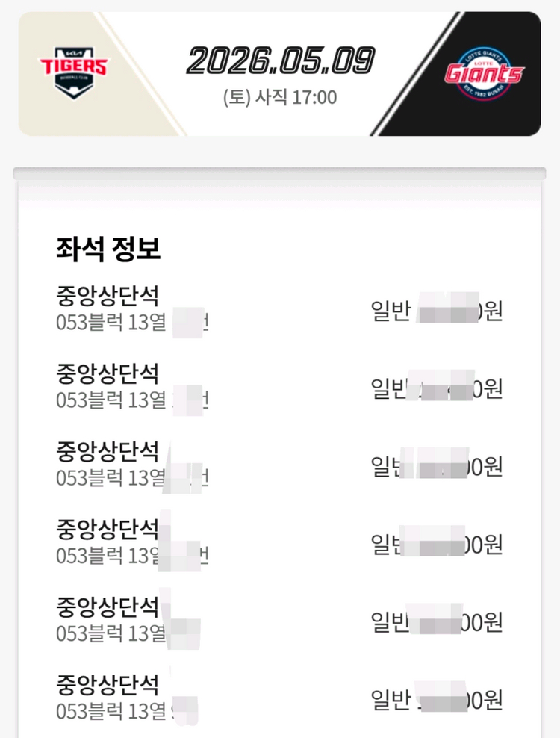Tap second seat's 053블럭 13열 detail line

(131, 400)
